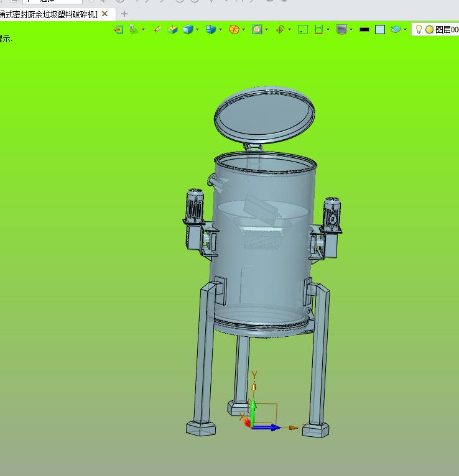Toggle the yellow circle layer status indicator
The width and height of the screenshot is (459, 476).
[429, 29]
